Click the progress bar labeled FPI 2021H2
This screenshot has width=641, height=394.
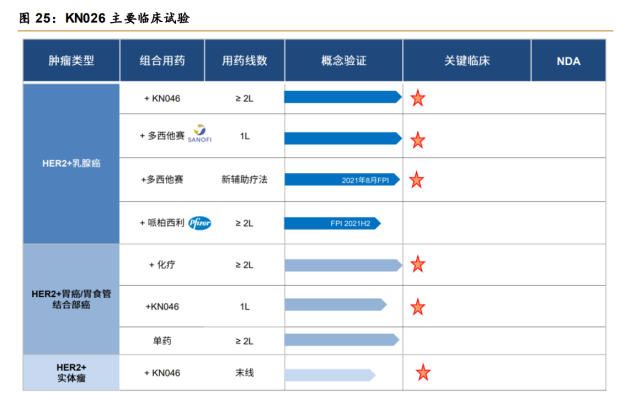click(333, 223)
